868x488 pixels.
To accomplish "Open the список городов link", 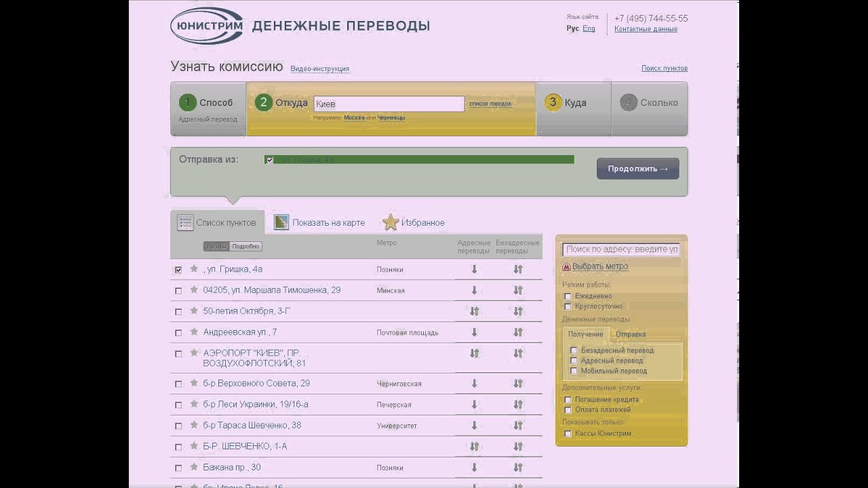I will [x=490, y=104].
